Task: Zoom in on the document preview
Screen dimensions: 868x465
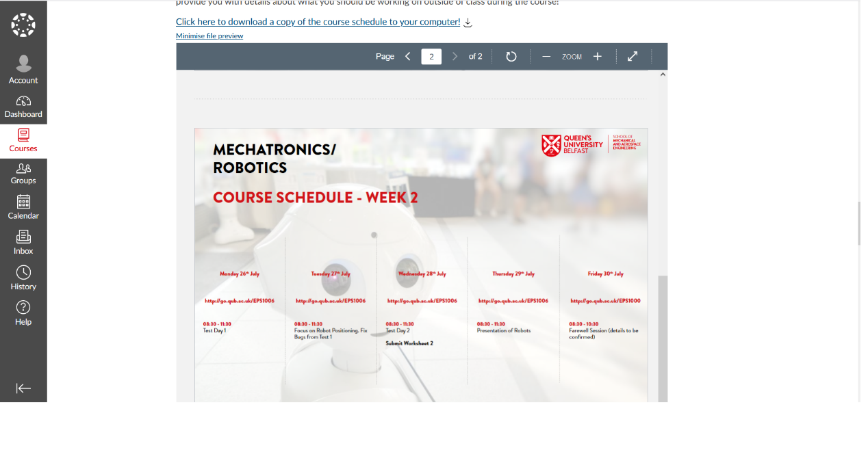Action: (598, 57)
